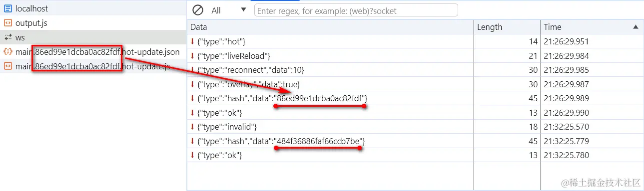Image resolution: width=644 pixels, height=191 pixels.
Task: Open the All message filter dropdown
Action: [x=229, y=10]
